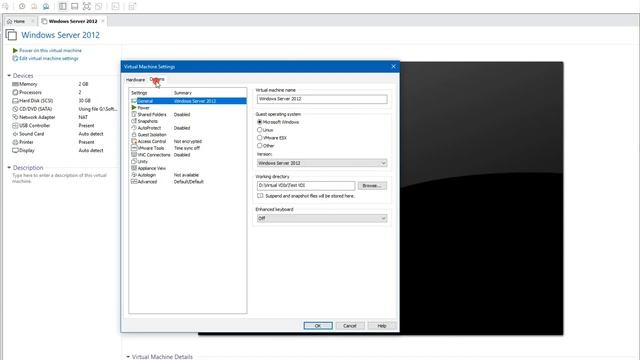The image size is (640, 360).
Task: Click Memory device in main window
Action: (x=28, y=84)
